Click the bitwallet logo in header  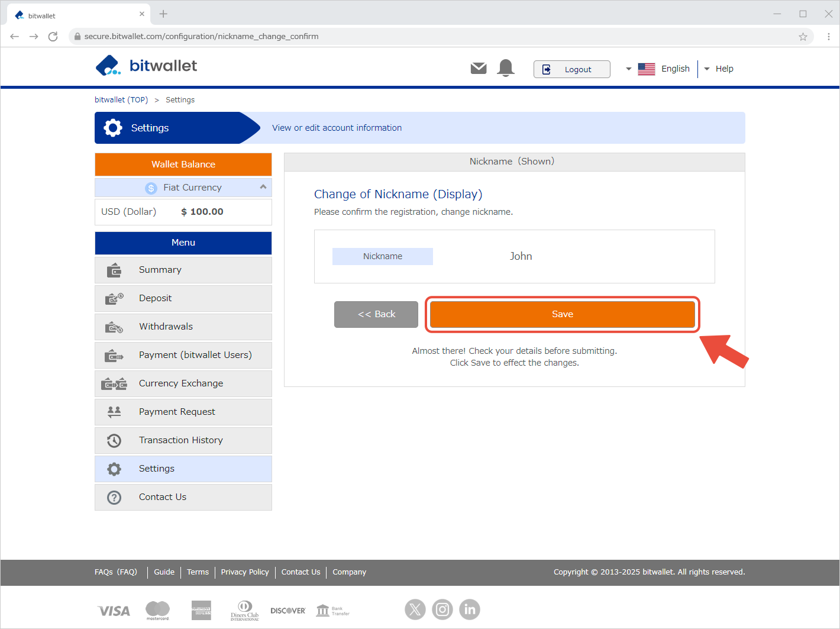[x=147, y=66]
